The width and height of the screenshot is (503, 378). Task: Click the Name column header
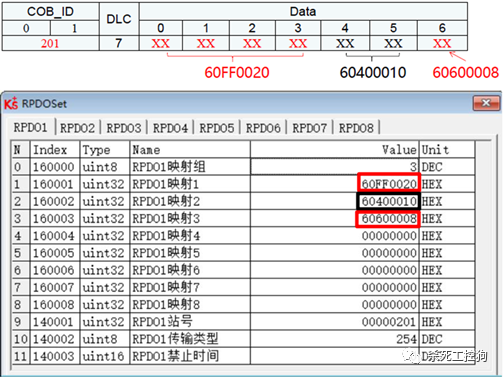(190, 150)
